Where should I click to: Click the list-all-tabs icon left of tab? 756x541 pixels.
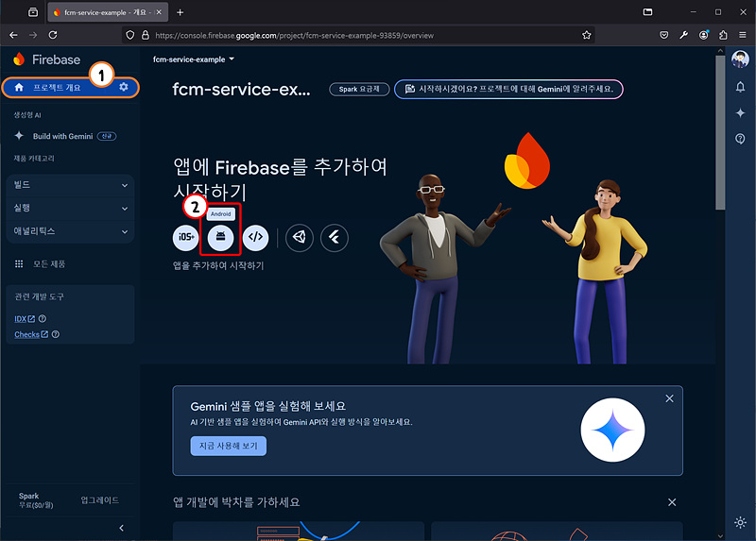[x=33, y=12]
